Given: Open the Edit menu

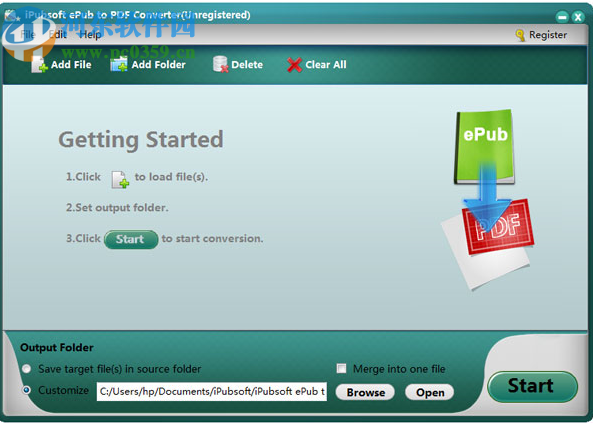Looking at the screenshot, I should tap(58, 35).
